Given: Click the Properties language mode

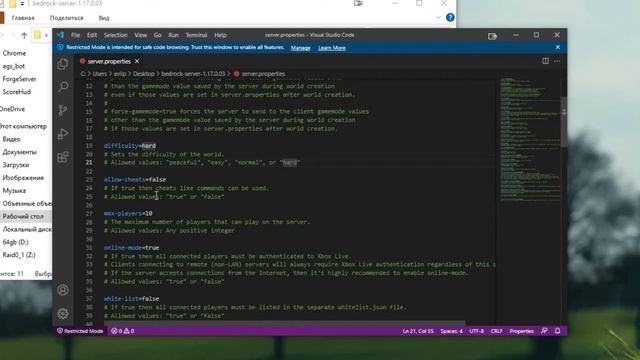Looking at the screenshot, I should pos(522,331).
